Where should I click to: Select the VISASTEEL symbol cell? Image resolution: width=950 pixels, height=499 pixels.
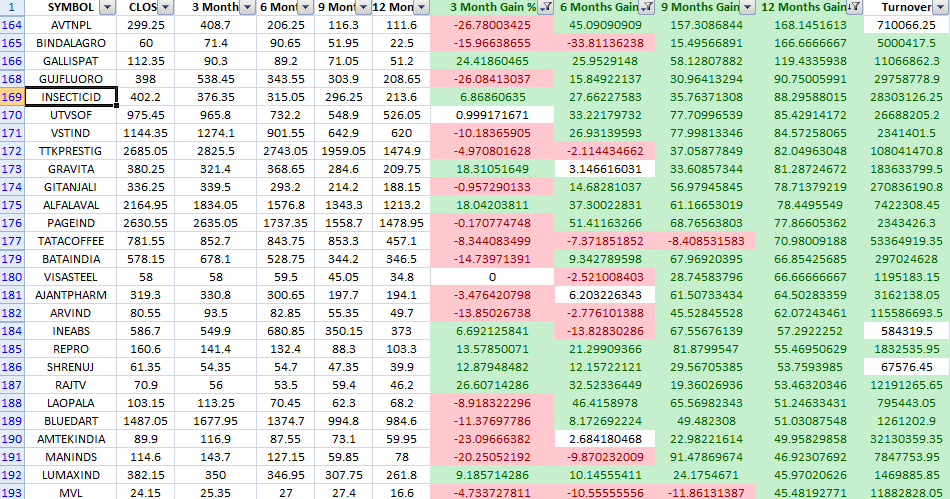(71, 277)
